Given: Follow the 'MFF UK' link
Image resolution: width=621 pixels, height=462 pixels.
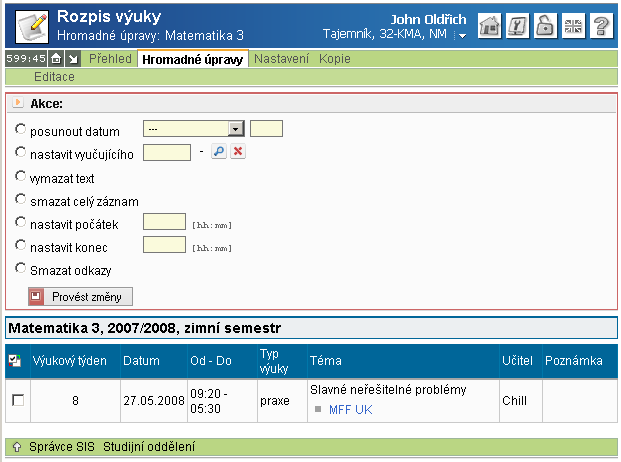Looking at the screenshot, I should [x=349, y=409].
